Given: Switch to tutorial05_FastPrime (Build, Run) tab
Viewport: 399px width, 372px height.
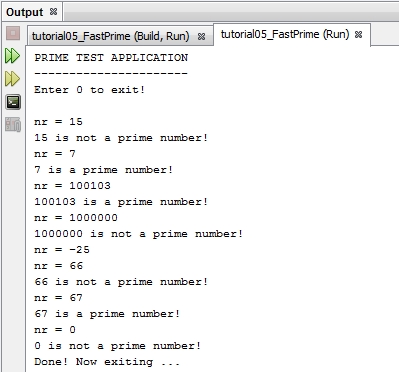Looking at the screenshot, I should pos(111,36).
